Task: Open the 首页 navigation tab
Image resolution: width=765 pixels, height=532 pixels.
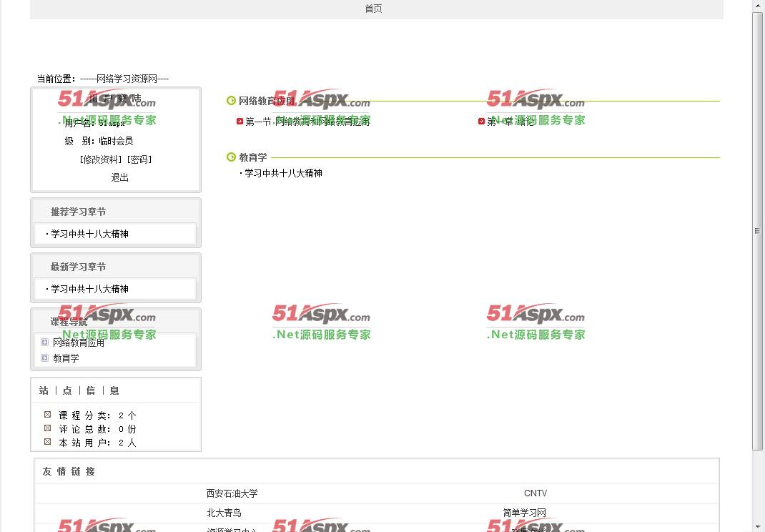Action: click(x=373, y=9)
